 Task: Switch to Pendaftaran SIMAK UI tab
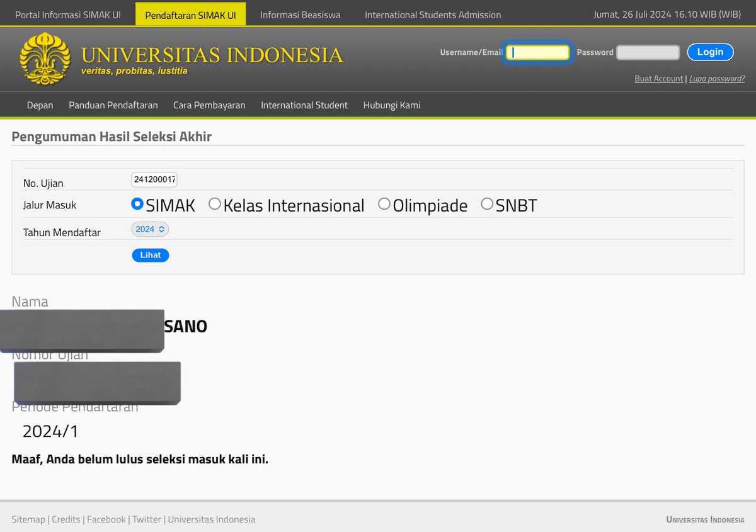point(190,14)
